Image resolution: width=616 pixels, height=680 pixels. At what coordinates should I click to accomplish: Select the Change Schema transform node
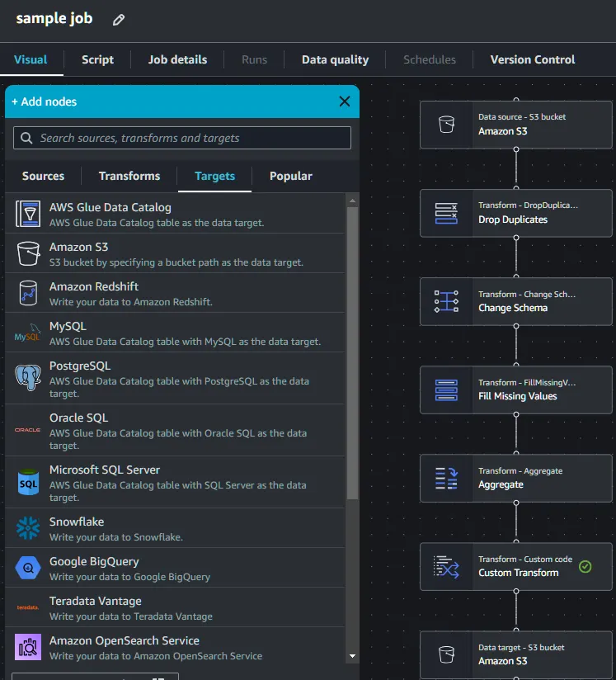click(516, 301)
